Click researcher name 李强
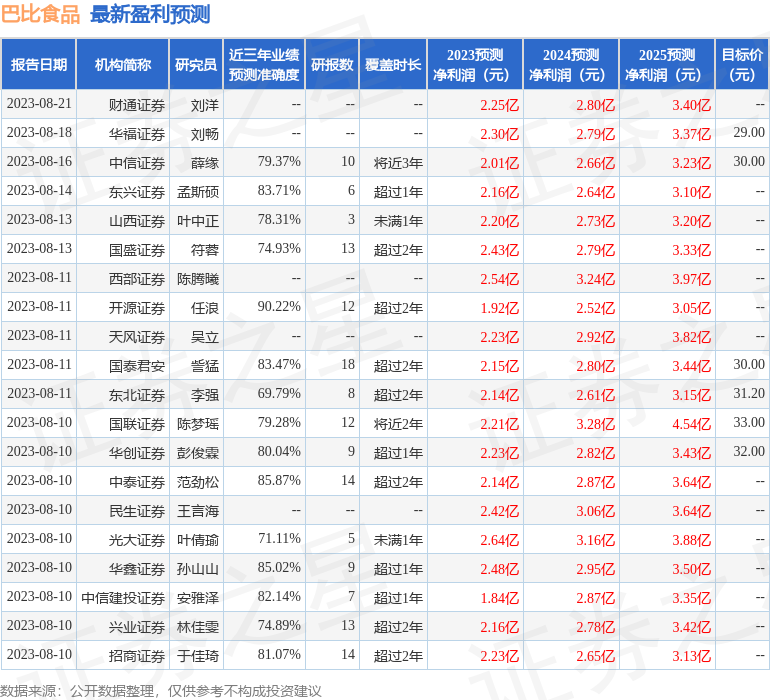Screen dimensions: 770x700 [205, 395]
